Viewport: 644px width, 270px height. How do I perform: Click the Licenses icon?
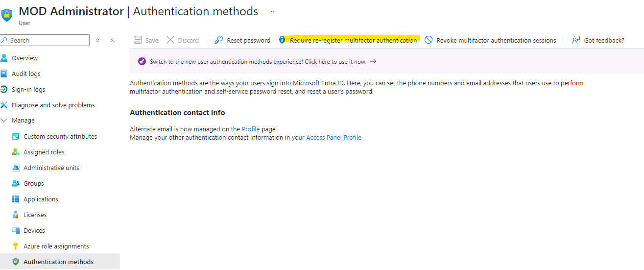point(15,215)
